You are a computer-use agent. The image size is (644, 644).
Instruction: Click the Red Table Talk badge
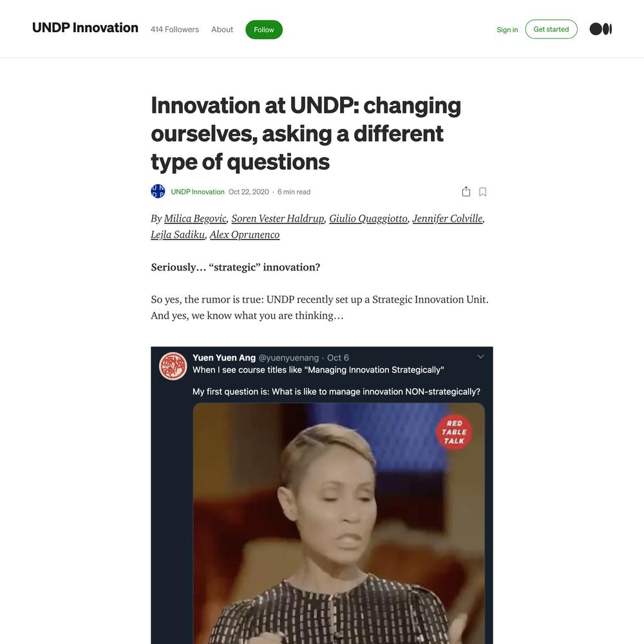[454, 432]
